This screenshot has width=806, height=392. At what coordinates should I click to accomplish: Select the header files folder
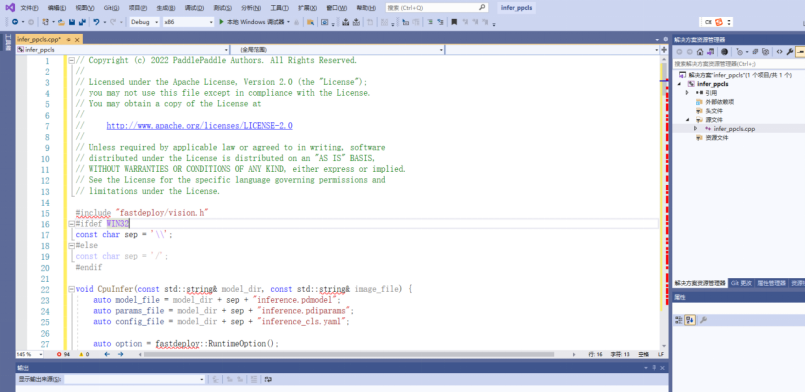pos(713,111)
